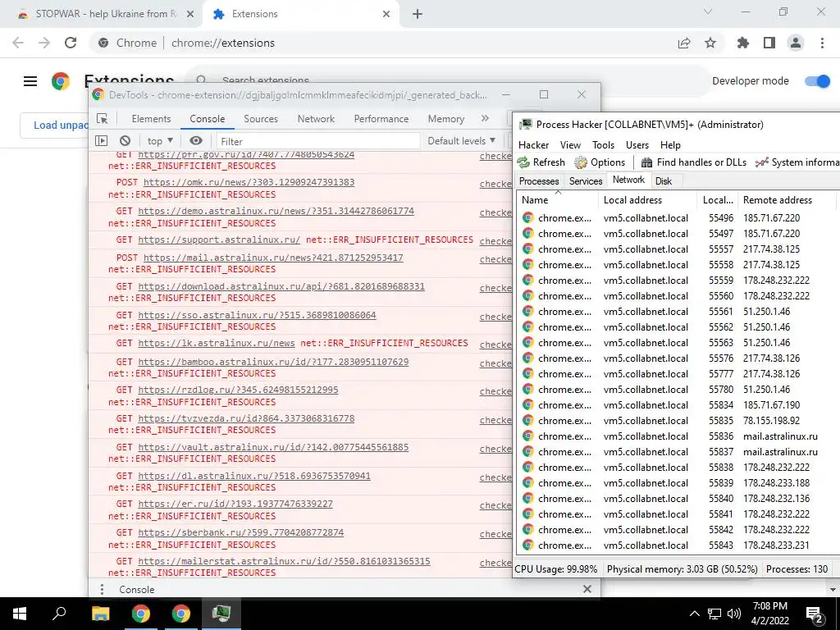Screen dimensions: 840x630
Task: Open Options in Process Hacker toolbar
Action: click(600, 162)
